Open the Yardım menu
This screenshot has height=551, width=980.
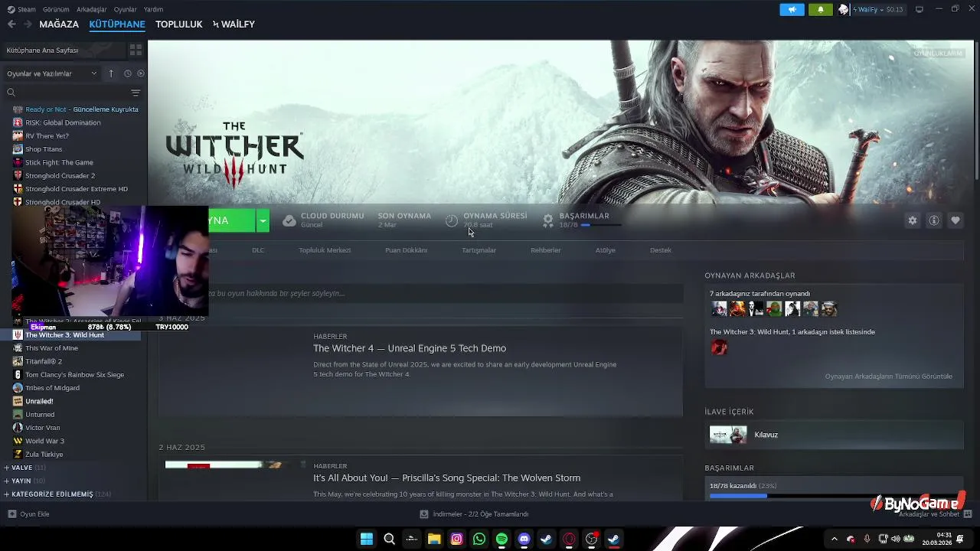154,9
